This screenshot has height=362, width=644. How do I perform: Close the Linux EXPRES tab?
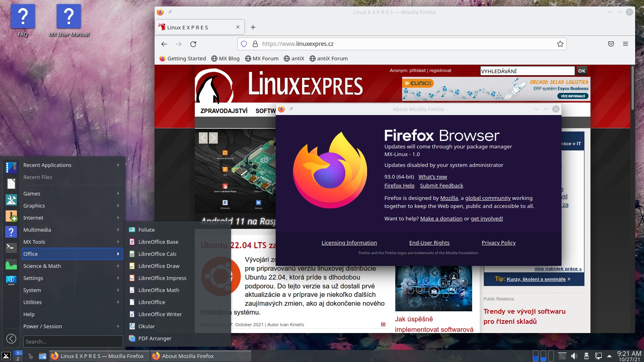coord(238,27)
